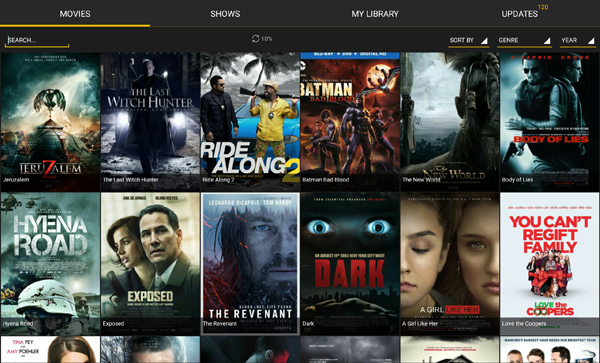Expand the Sort By dropdown
This screenshot has width=600, height=363.
pos(468,40)
